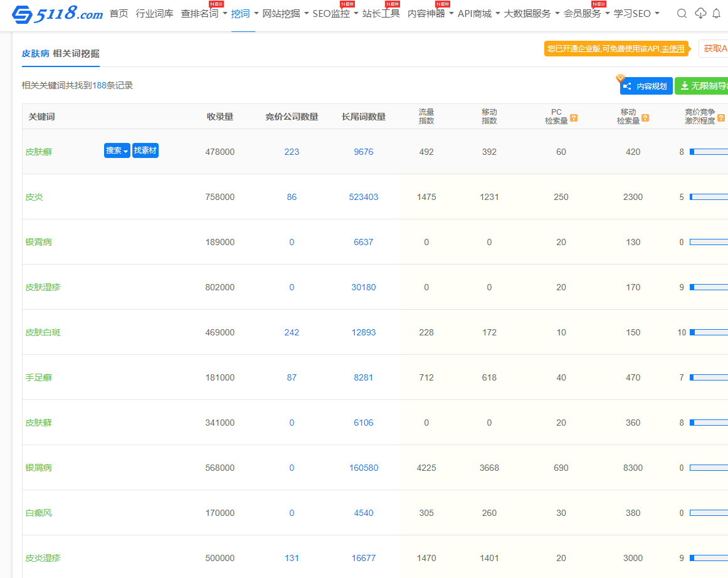Click long-tail count 523403 for 皮炎

364,197
